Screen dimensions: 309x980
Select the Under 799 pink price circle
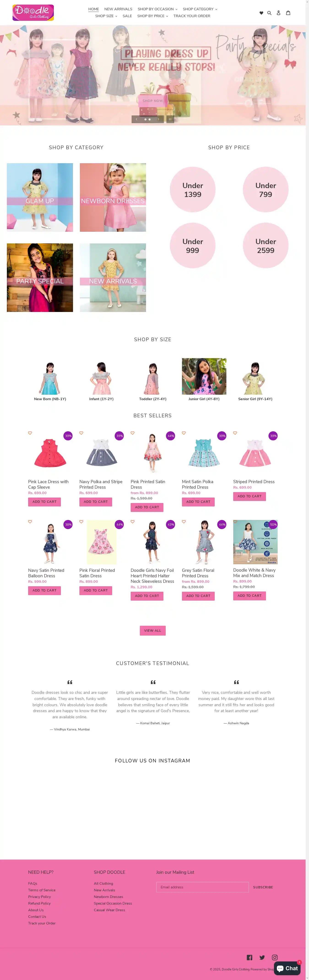[x=266, y=189]
